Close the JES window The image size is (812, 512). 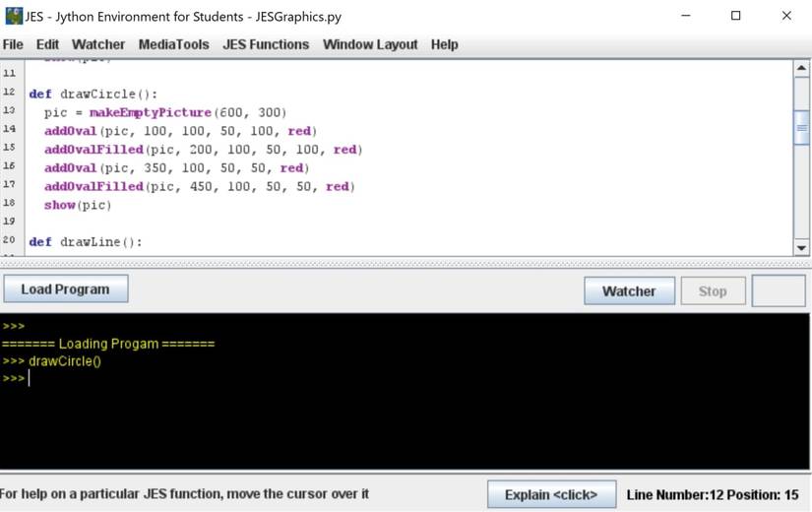point(786,16)
